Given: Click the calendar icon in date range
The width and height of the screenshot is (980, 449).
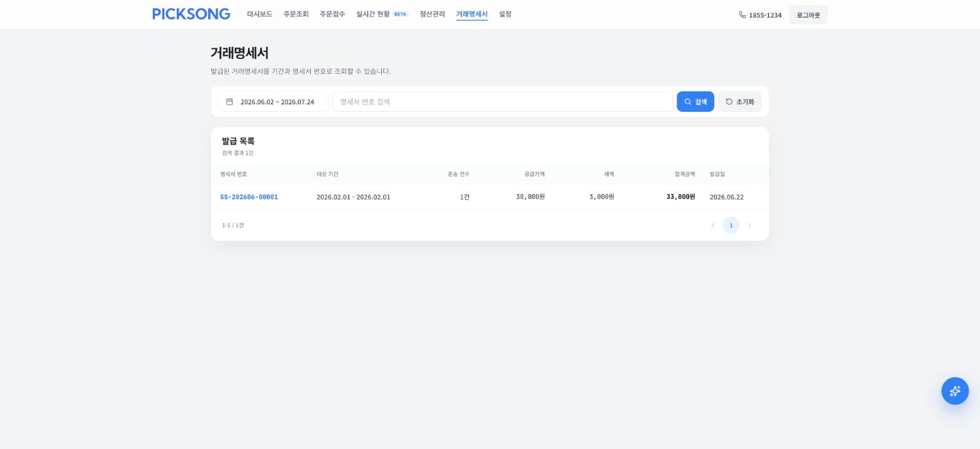Looking at the screenshot, I should coord(229,102).
